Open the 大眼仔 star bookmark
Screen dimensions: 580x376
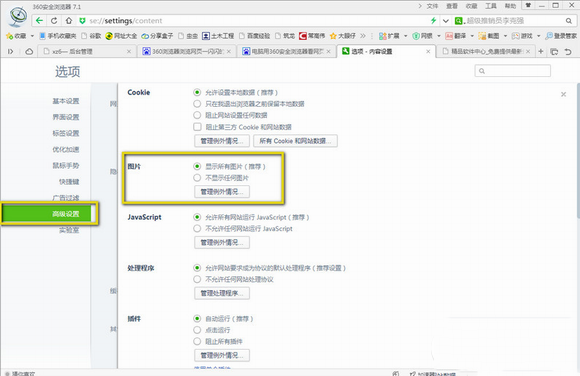coord(343,36)
